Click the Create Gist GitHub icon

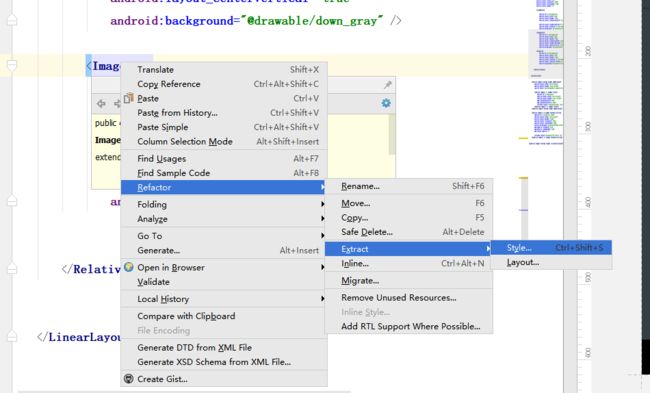pos(129,378)
